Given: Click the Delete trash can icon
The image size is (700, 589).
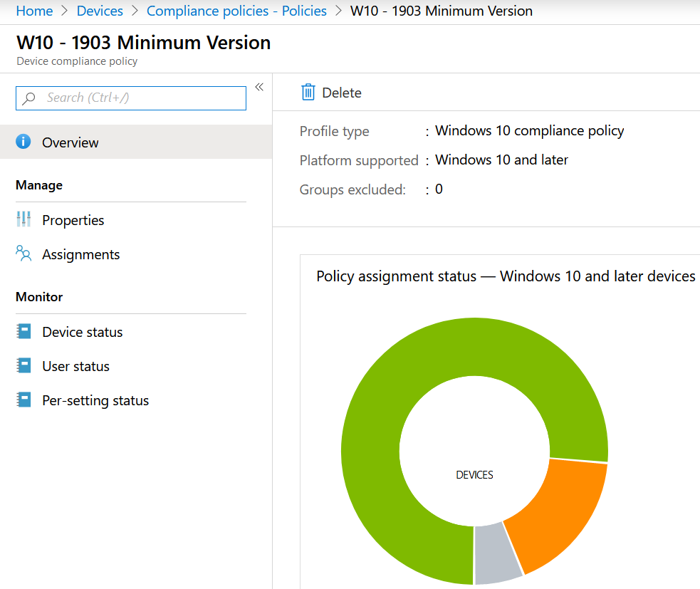Looking at the screenshot, I should point(308,93).
